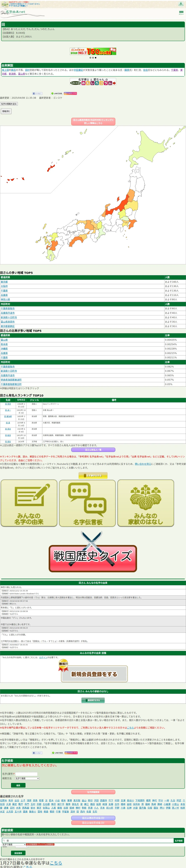The width and height of the screenshot is (186, 868).
Task: Open the 名字伝言板 tile
Action: point(87,503)
